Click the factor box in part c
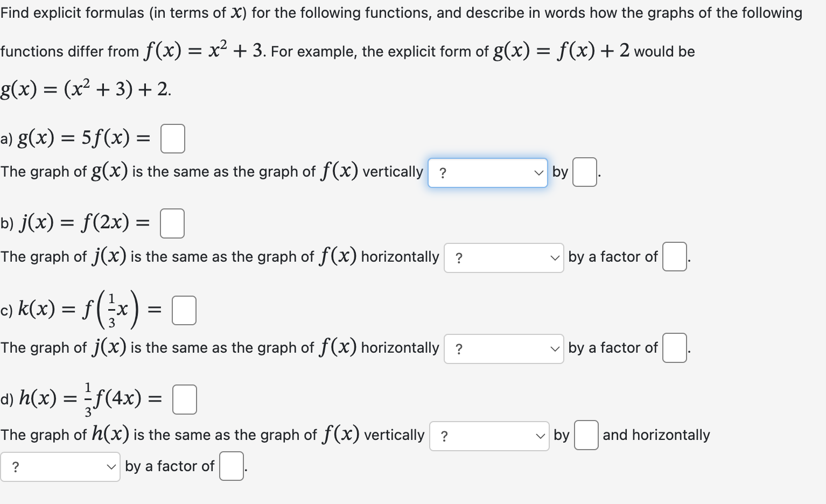The width and height of the screenshot is (826, 504). (674, 347)
